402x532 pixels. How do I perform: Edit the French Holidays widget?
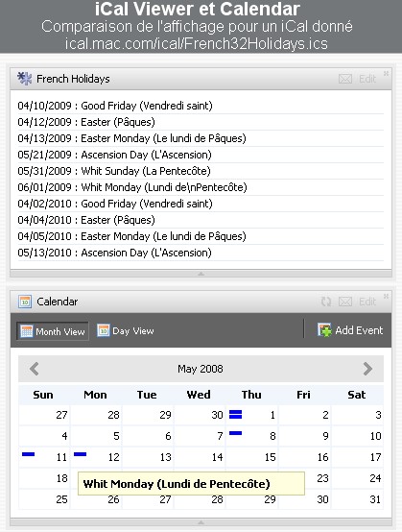pos(367,79)
